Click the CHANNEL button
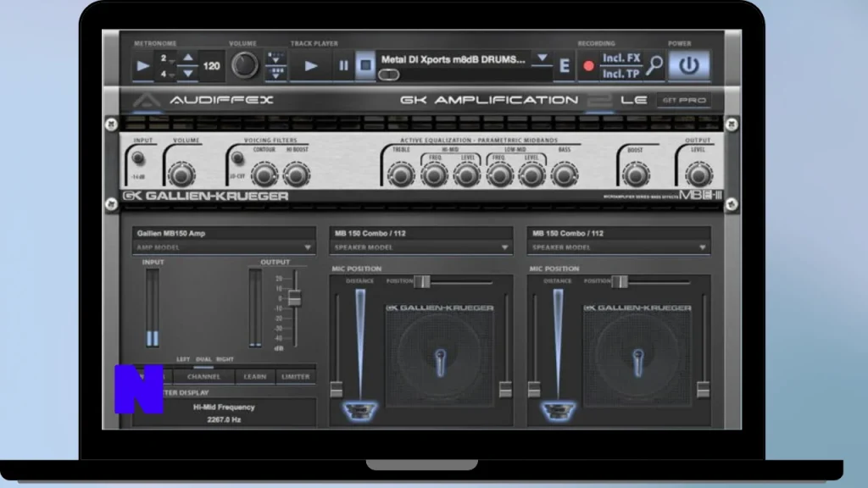The height and width of the screenshot is (488, 868). click(203, 377)
